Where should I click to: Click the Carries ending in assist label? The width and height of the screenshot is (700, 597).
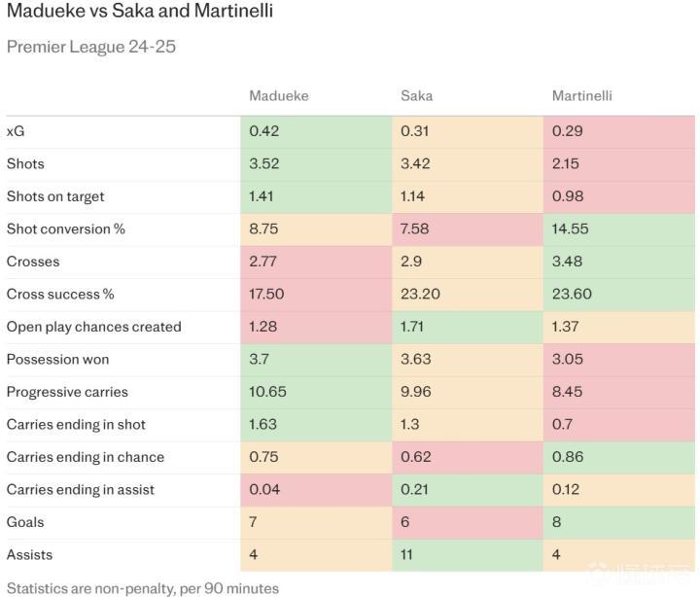pos(81,490)
